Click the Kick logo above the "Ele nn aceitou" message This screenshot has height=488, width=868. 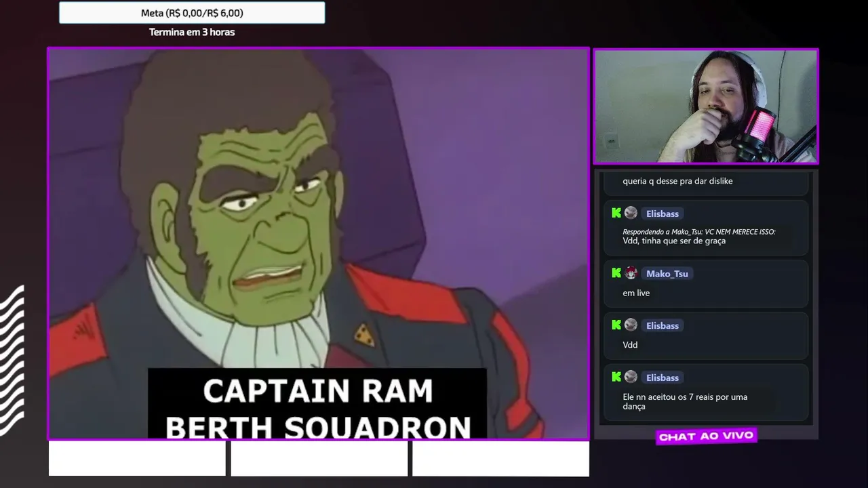(x=616, y=378)
